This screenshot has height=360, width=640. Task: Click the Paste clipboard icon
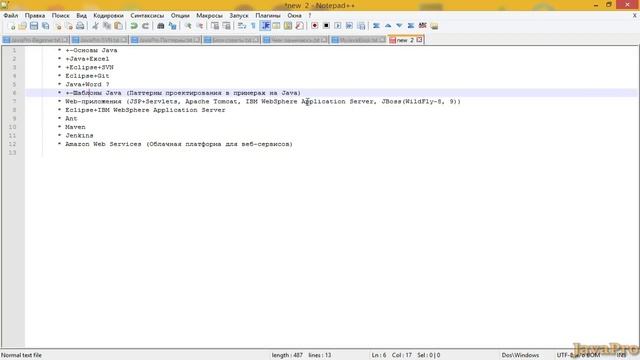click(118, 26)
